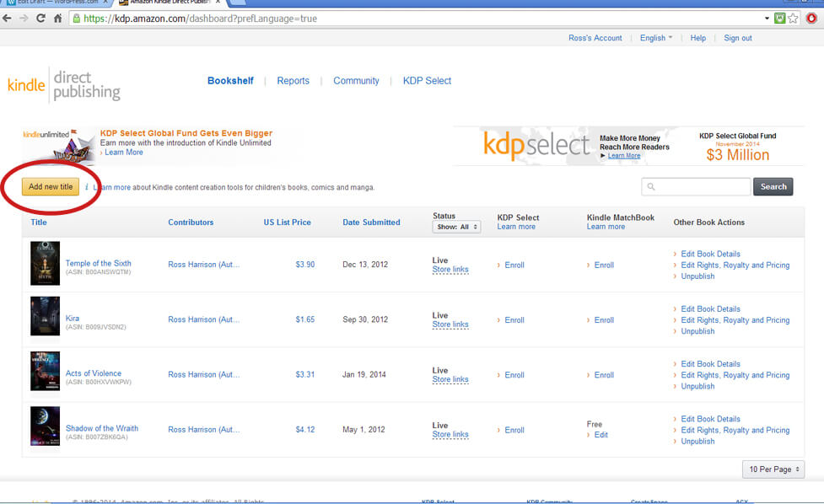The width and height of the screenshot is (824, 504).
Task: Sort by Date Submitted column header
Action: click(371, 222)
